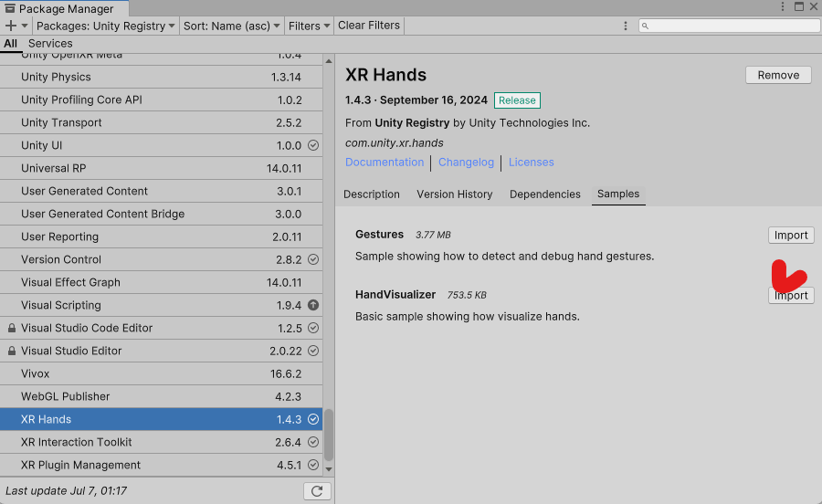Click the add package plus icon
This screenshot has width=822, height=504.
pos(10,26)
